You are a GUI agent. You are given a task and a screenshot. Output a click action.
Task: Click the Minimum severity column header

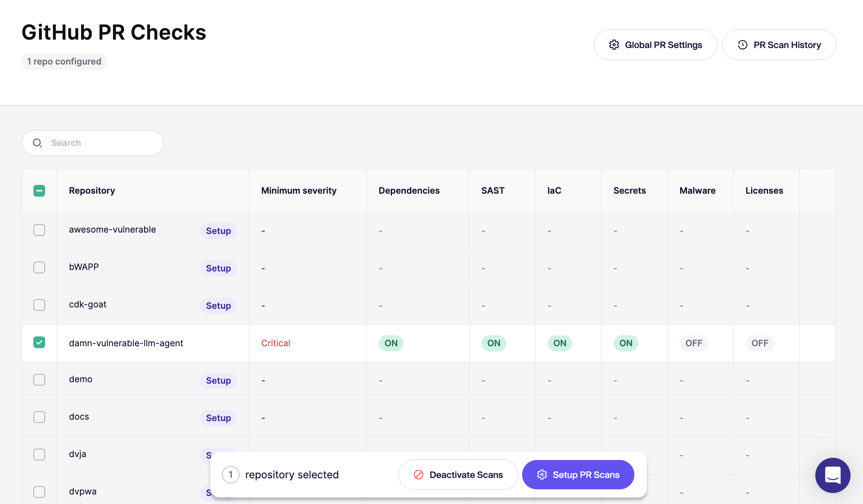coord(299,191)
